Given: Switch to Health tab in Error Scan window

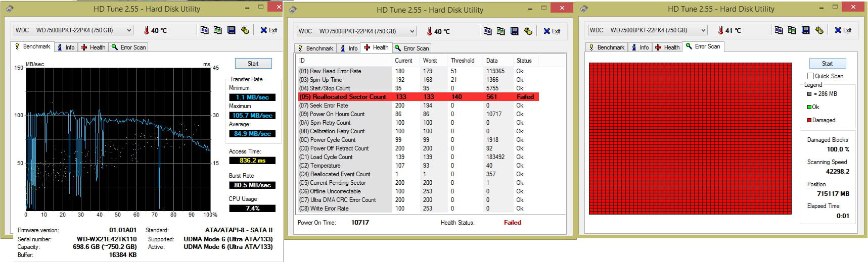Looking at the screenshot, I should click(x=667, y=47).
